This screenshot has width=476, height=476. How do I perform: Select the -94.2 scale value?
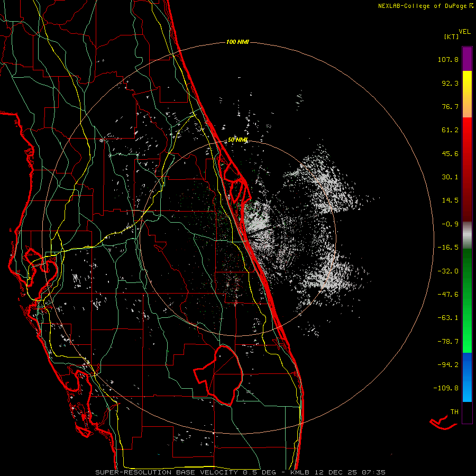[x=448, y=364]
